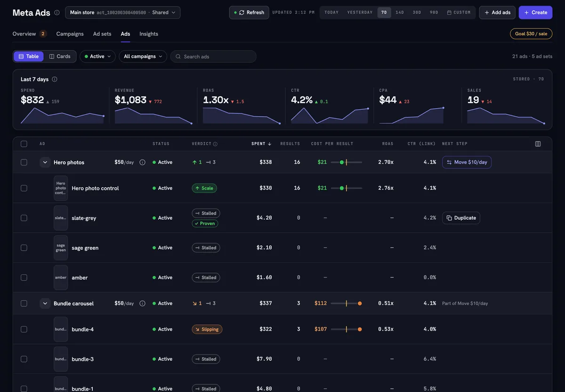Check the sage green ad checkbox

24,248
